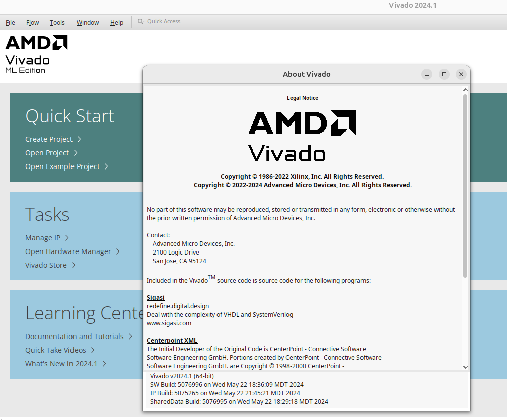Open the Vivado Store link
This screenshot has height=420, width=507.
[46, 265]
